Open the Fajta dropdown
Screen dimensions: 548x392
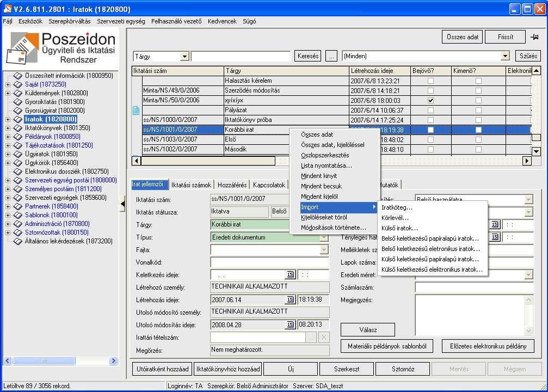tap(324, 250)
